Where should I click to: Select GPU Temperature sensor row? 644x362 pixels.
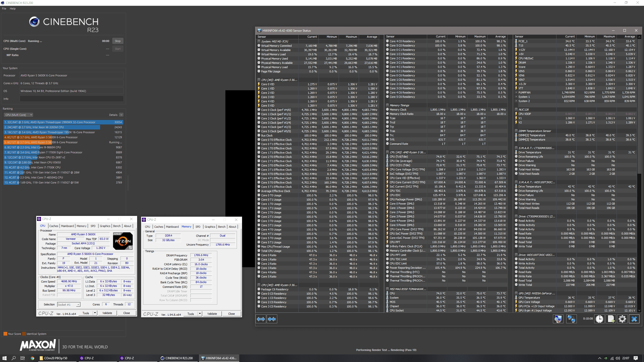pyautogui.click(x=575, y=298)
